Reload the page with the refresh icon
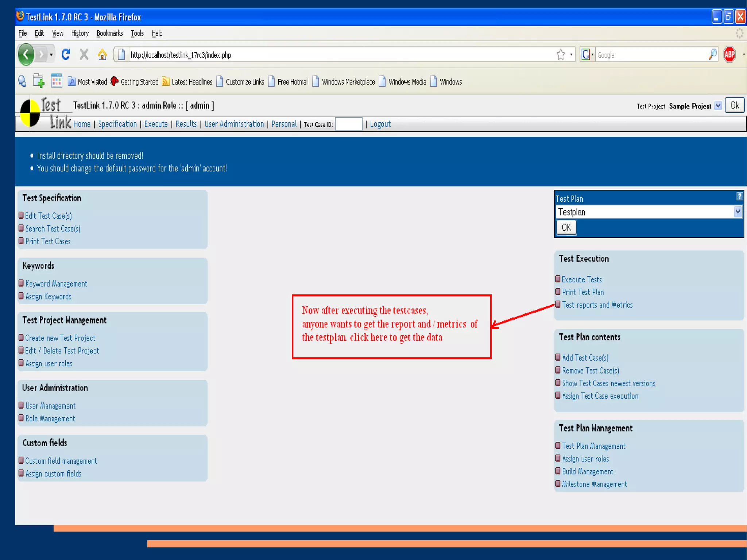747x560 pixels. pyautogui.click(x=66, y=55)
